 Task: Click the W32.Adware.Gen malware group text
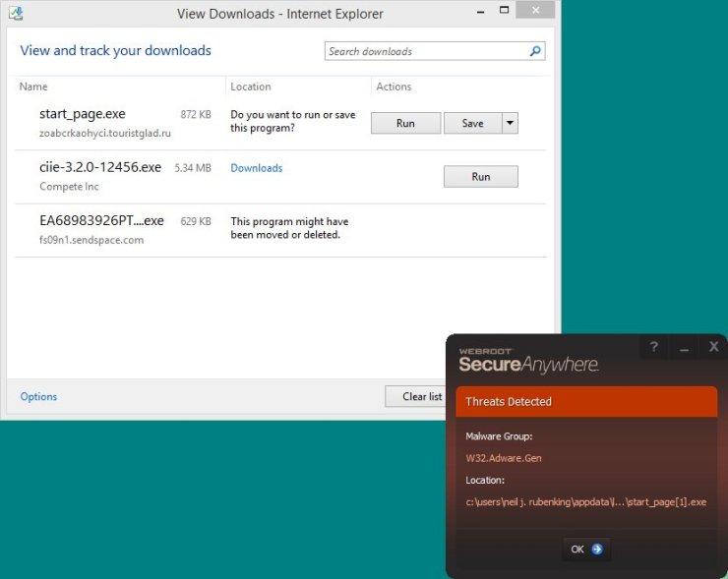point(504,458)
